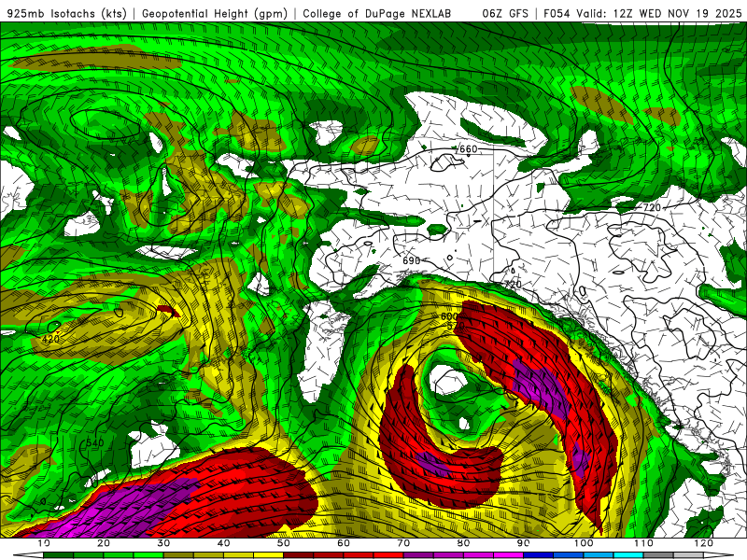Click the '30' color scale tick label

(163, 543)
